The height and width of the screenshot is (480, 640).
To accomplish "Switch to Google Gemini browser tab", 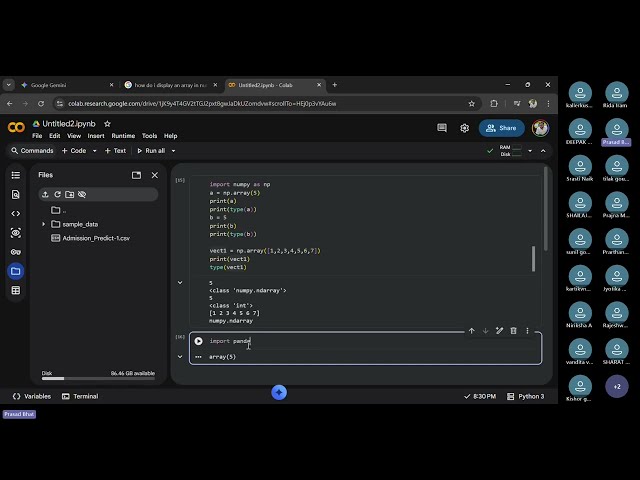I will (x=67, y=85).
